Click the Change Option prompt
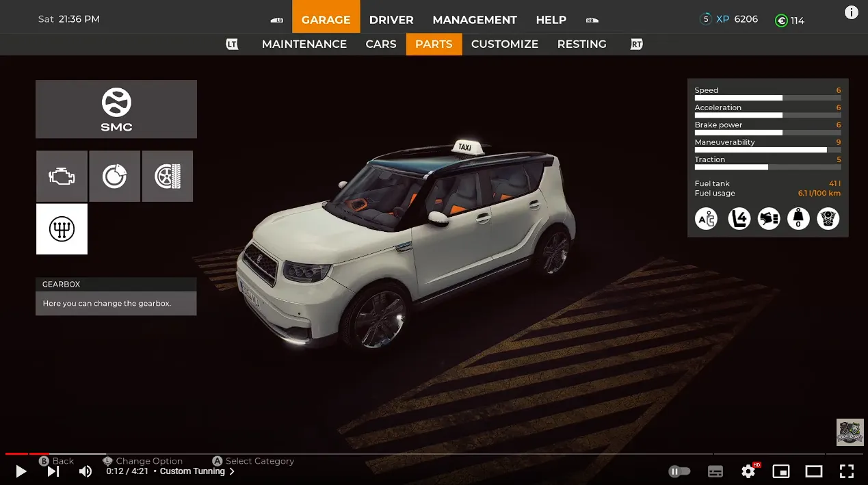868x485 pixels. 142,461
